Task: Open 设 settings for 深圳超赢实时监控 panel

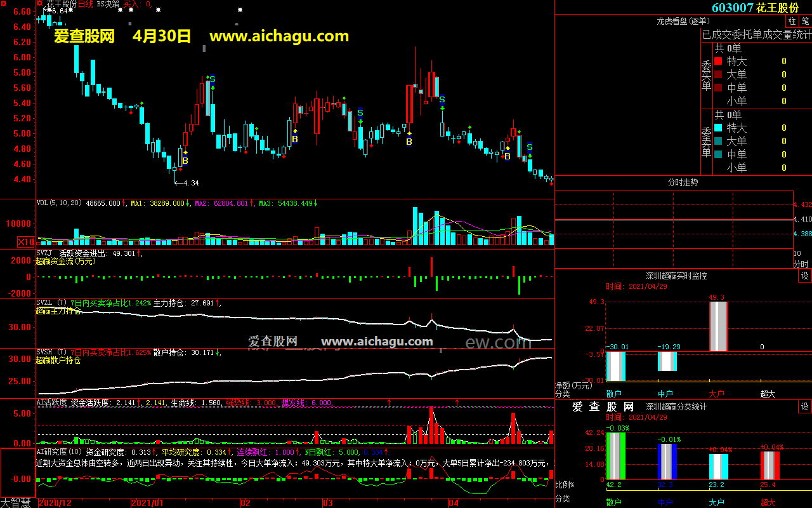Action: click(804, 276)
